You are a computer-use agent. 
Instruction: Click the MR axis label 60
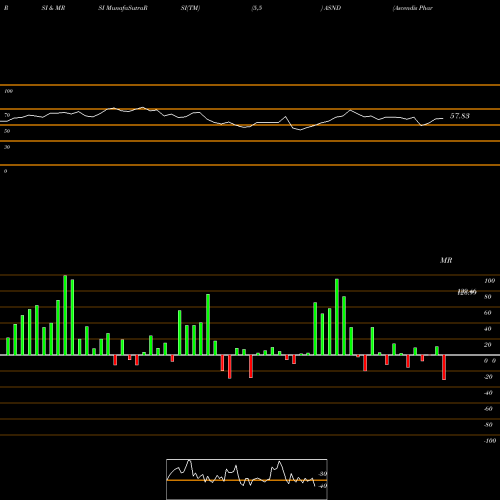pyautogui.click(x=488, y=313)
